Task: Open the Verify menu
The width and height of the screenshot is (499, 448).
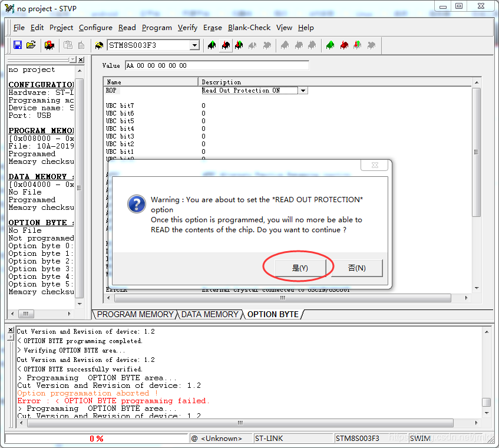Action: click(x=187, y=28)
